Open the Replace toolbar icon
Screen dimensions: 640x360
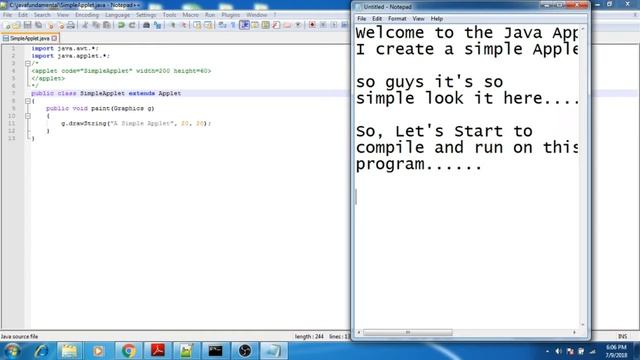[x=157, y=25]
